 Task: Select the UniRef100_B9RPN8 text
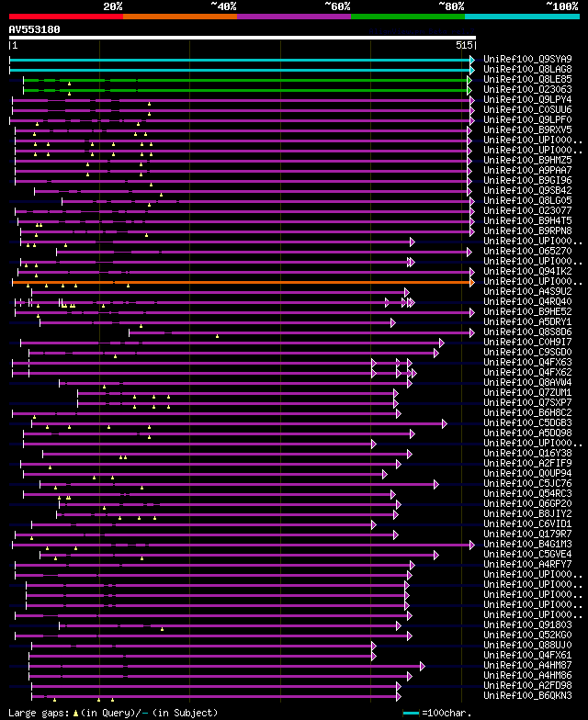point(527,231)
